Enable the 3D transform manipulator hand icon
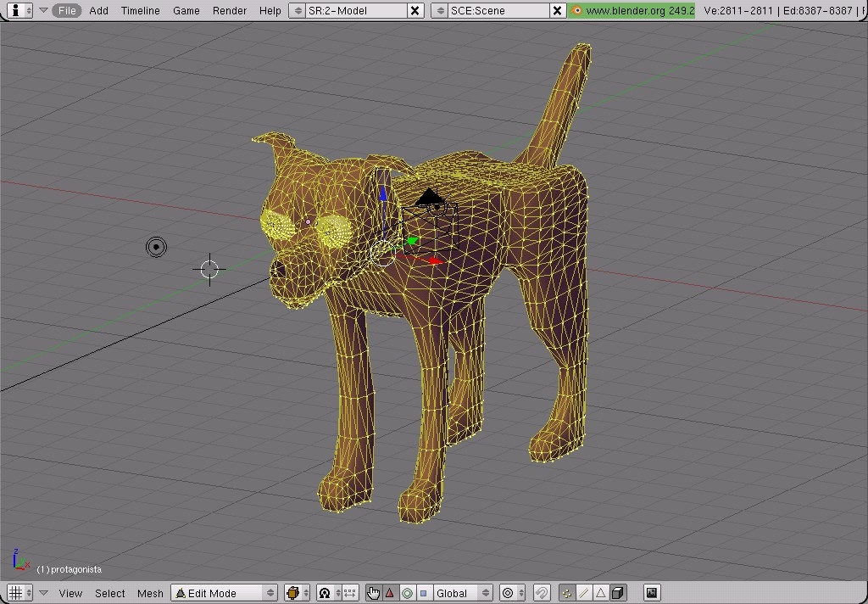 (x=373, y=592)
